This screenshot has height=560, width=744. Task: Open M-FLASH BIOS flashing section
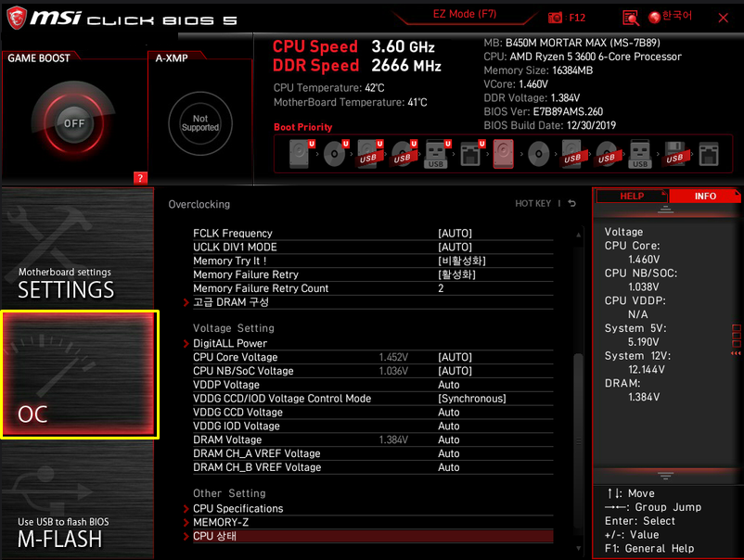pos(78,501)
